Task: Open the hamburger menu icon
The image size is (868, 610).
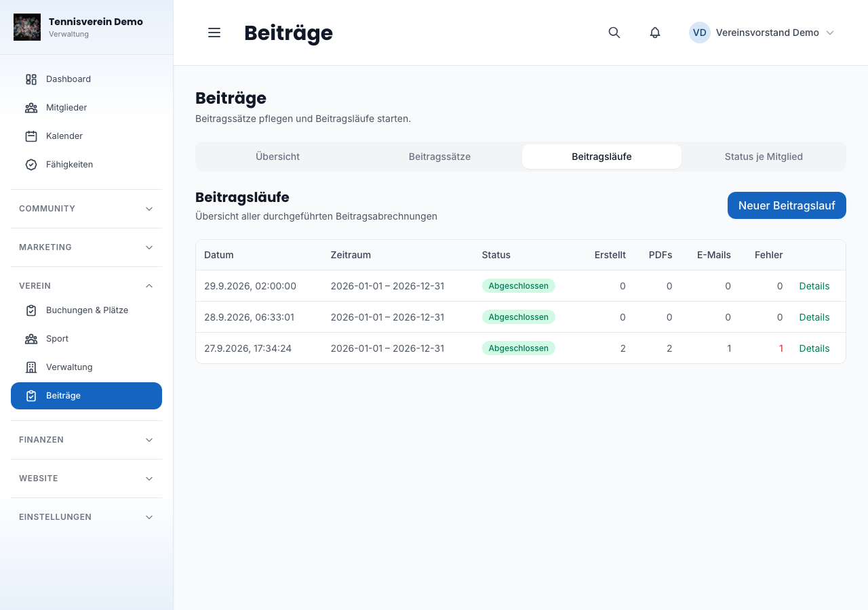Action: [214, 33]
